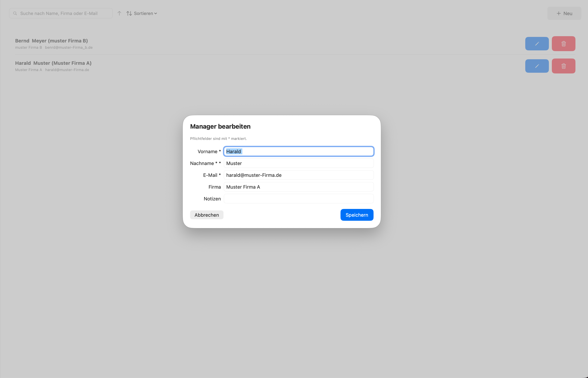Viewport: 588px width, 378px height.
Task: Toggle sort direction arrow
Action: click(x=119, y=13)
